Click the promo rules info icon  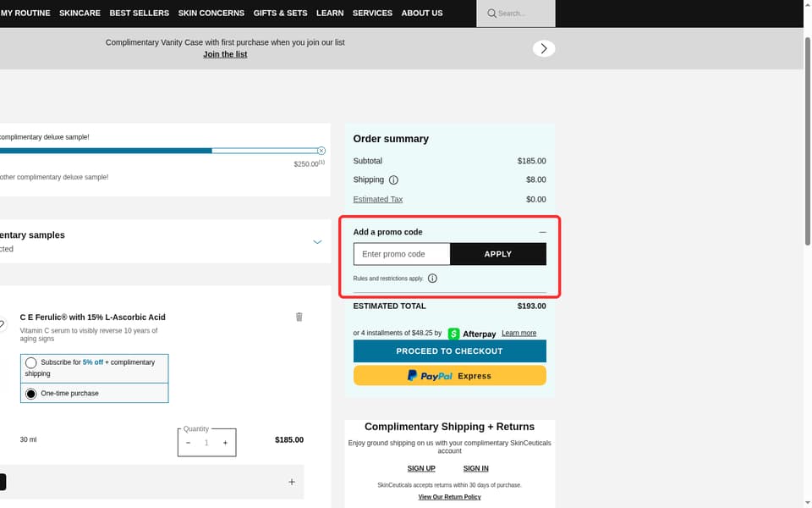click(x=432, y=279)
